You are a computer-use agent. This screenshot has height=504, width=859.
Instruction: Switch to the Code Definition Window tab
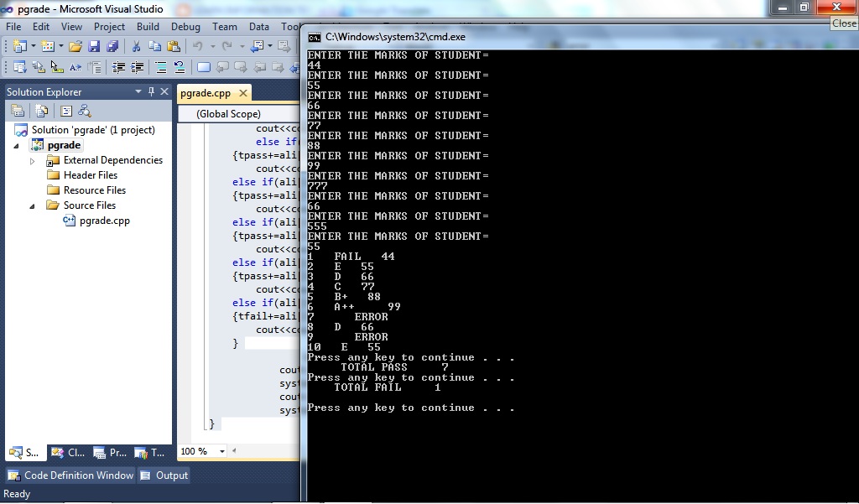(x=70, y=475)
